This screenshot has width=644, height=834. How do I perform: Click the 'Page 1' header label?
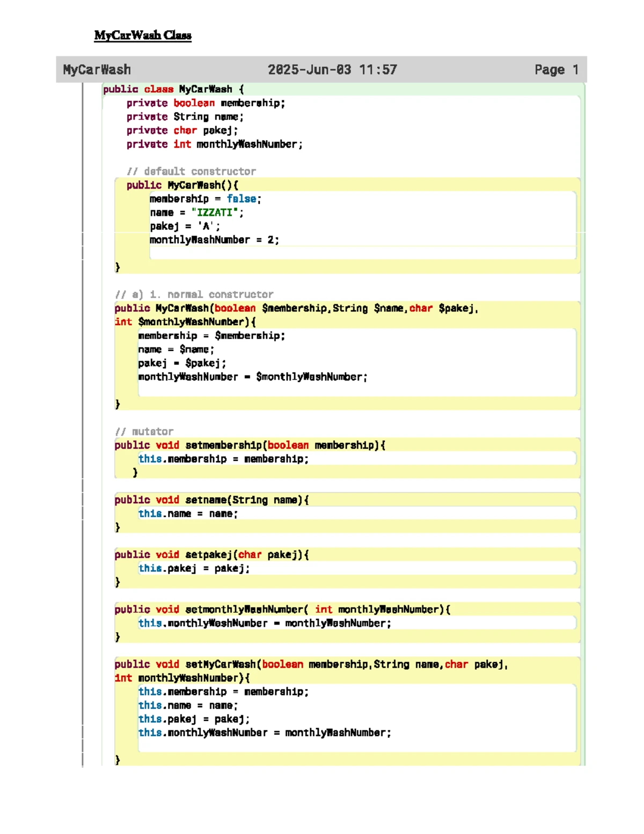(557, 70)
